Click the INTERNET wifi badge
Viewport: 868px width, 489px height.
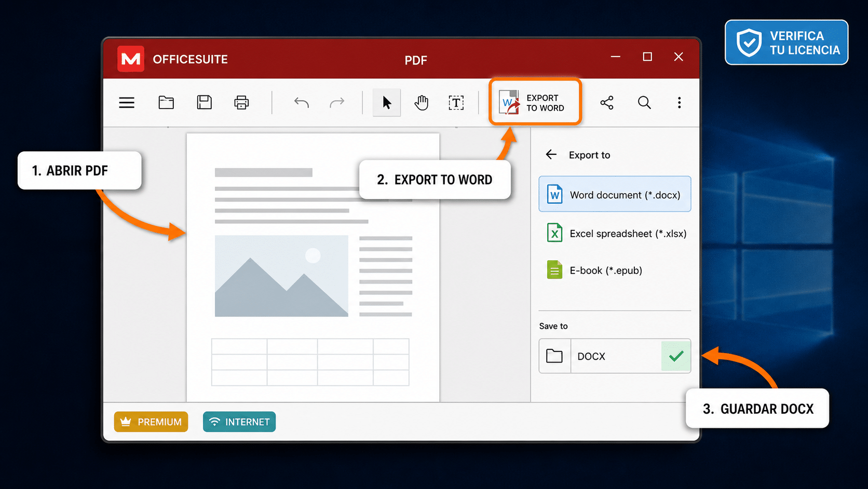pos(239,422)
